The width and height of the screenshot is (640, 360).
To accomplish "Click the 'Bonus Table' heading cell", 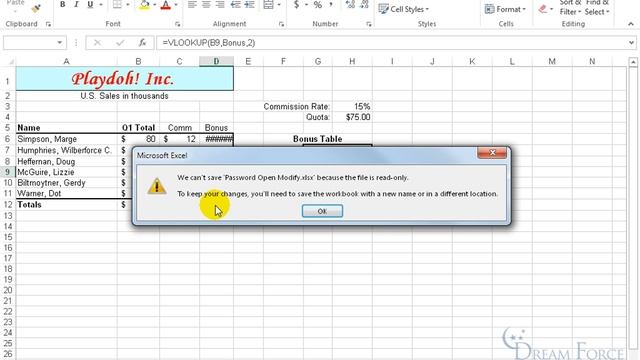I will (x=318, y=139).
